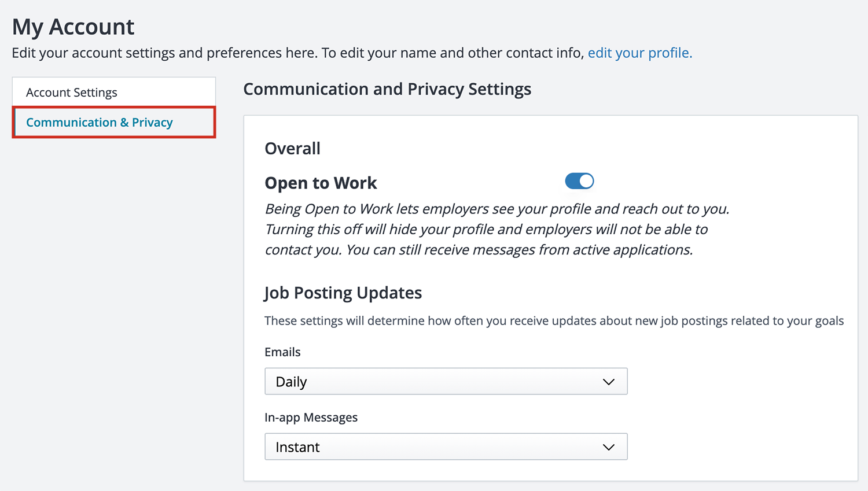Click the "Daily" value in Emails dropdown

click(291, 382)
